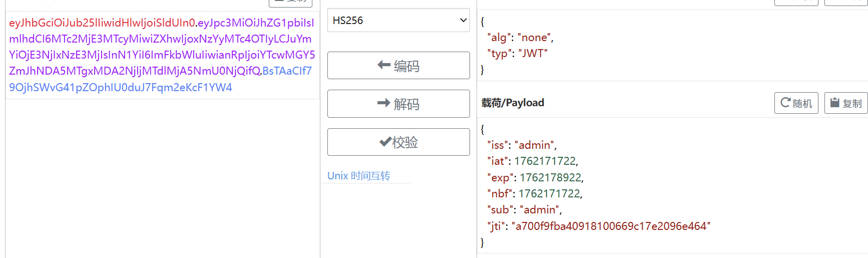
Task: Click the Payload 随机 random button
Action: [796, 103]
